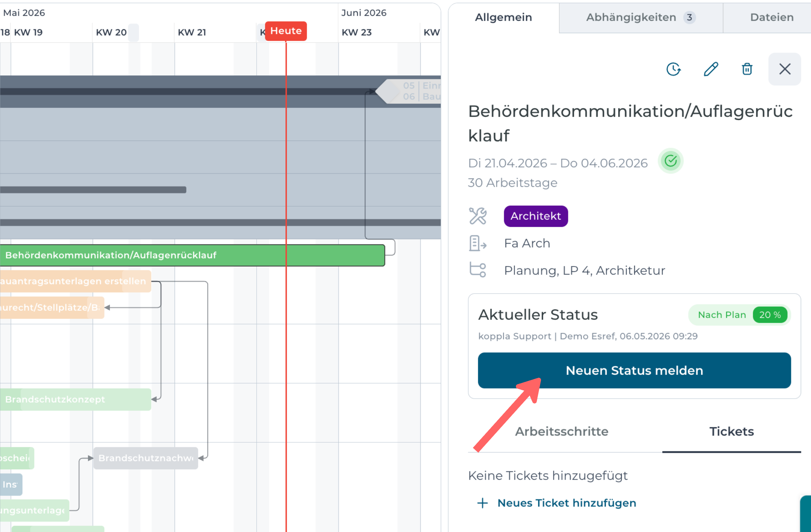Click the KW 23 header

357,33
